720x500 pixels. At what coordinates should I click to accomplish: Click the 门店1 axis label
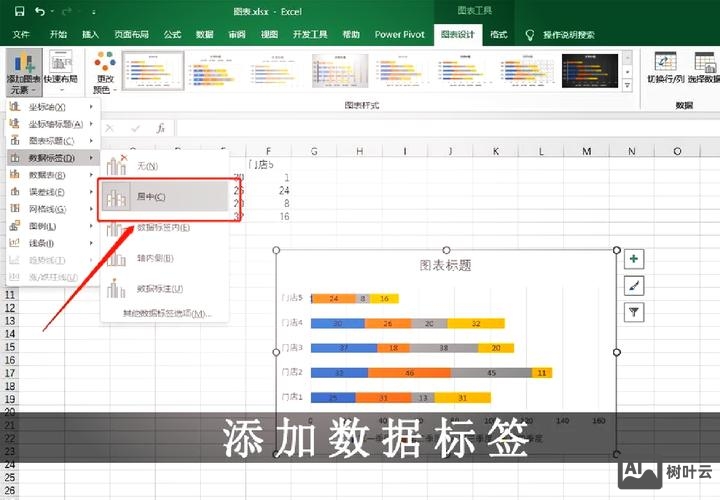coord(292,397)
